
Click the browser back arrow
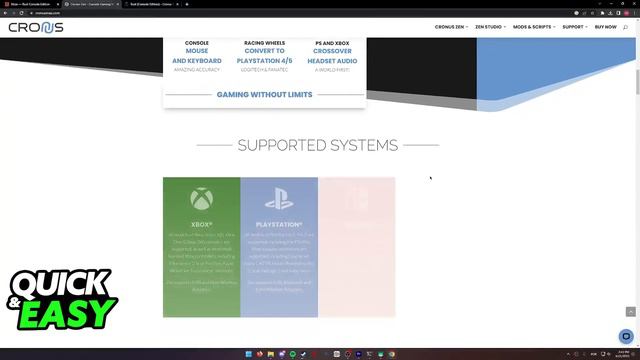[x=5, y=13]
